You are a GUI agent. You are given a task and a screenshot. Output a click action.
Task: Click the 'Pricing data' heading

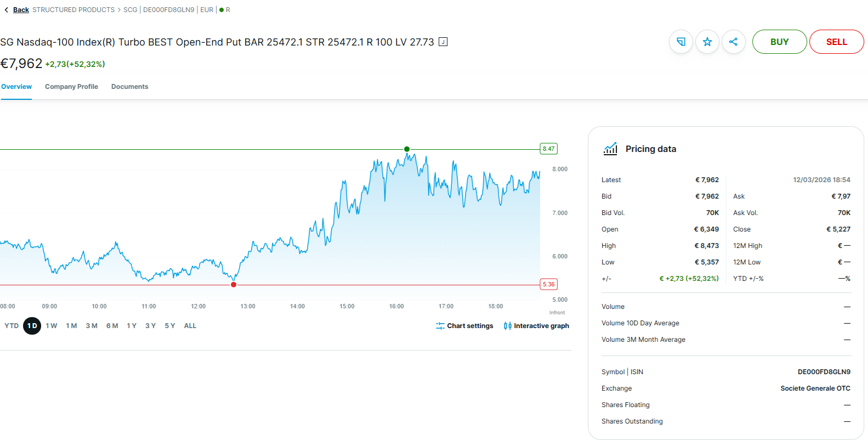point(651,149)
